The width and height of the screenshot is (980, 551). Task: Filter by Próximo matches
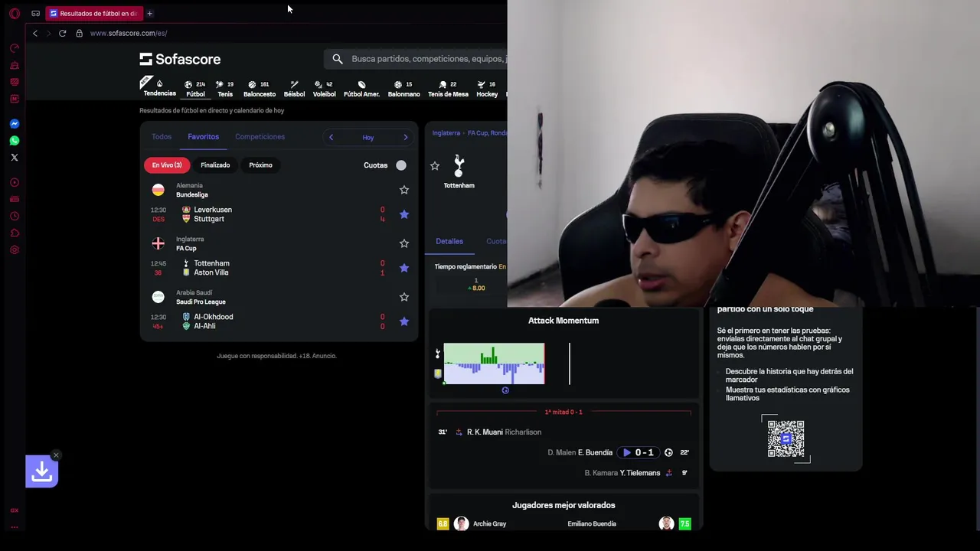point(260,165)
